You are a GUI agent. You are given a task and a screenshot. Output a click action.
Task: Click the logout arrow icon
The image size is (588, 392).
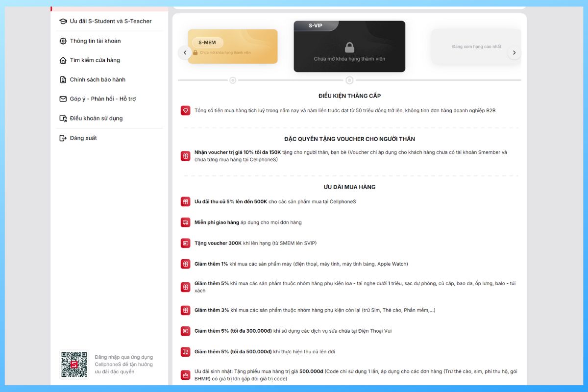[x=63, y=138]
